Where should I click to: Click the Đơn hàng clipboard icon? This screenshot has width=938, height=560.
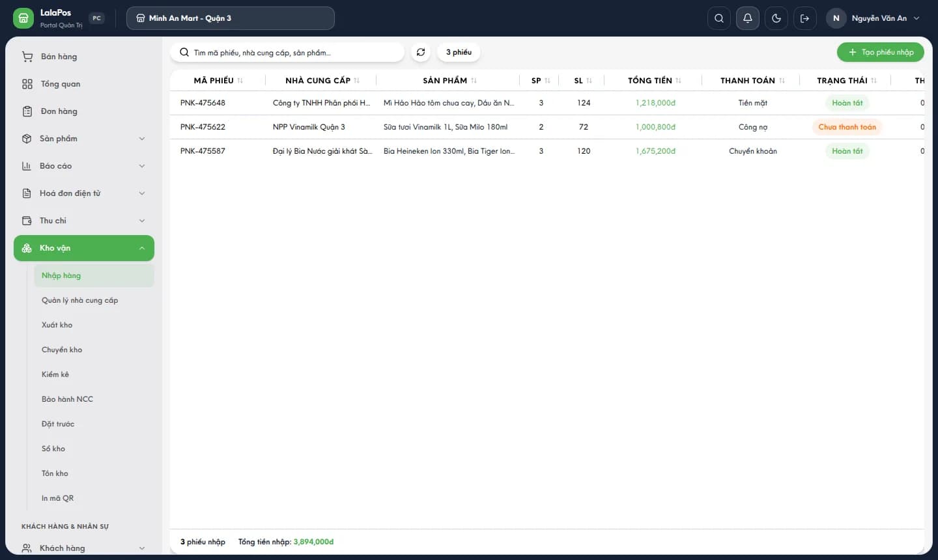click(27, 111)
